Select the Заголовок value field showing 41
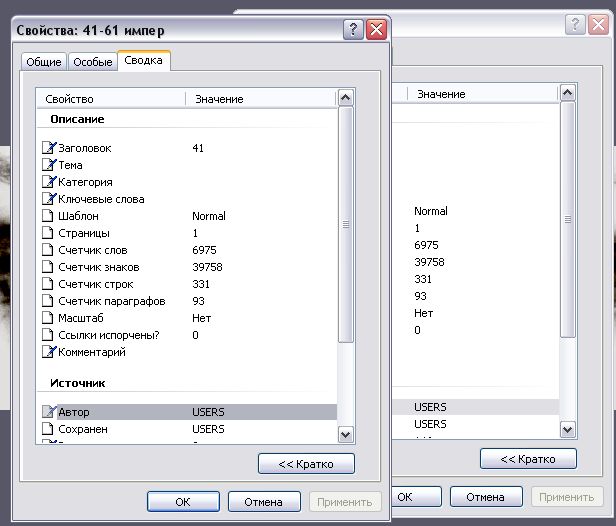The height and width of the screenshot is (526, 616). (198, 148)
